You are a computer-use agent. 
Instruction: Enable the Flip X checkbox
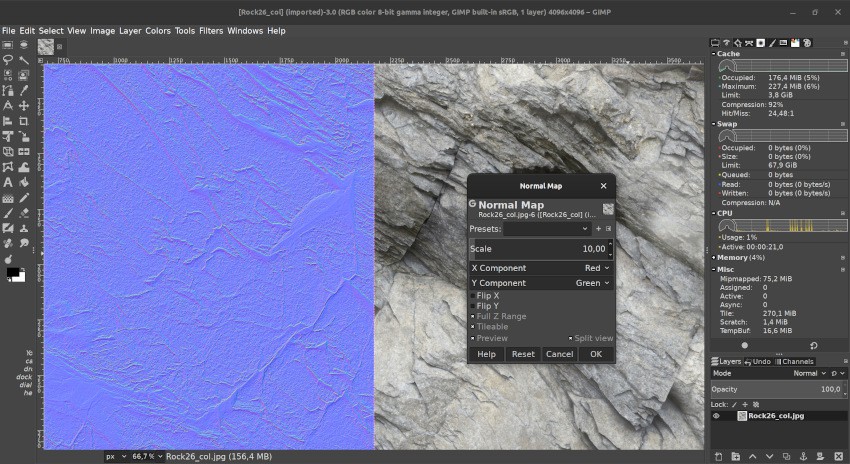[475, 296]
